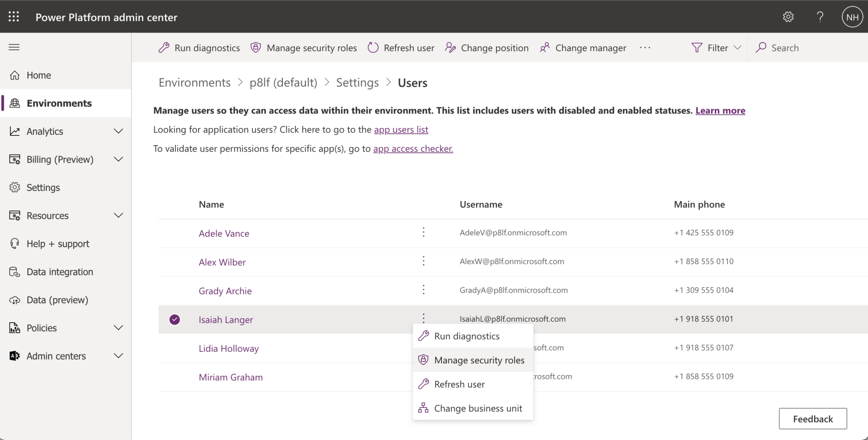Open the Filter dropdown
The image size is (868, 440).
[x=716, y=48]
